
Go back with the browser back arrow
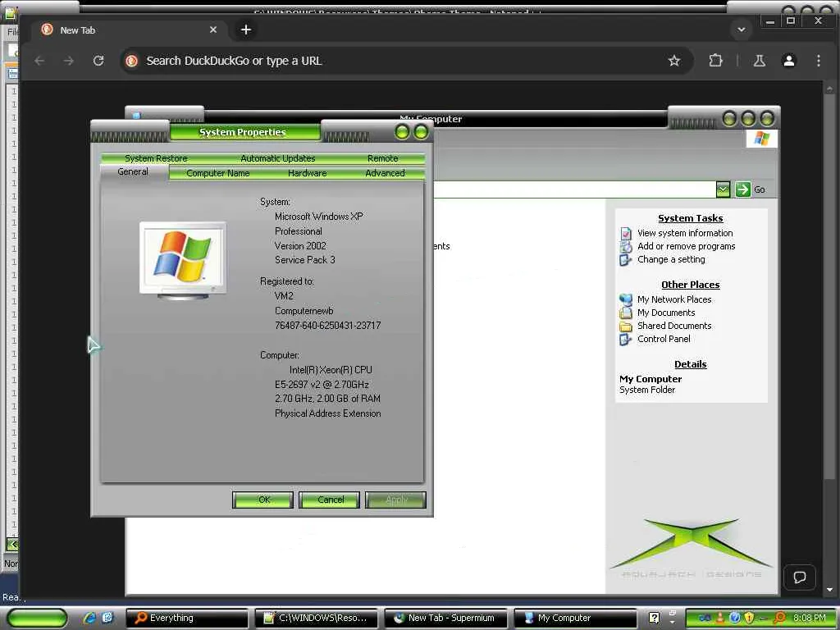click(x=39, y=61)
